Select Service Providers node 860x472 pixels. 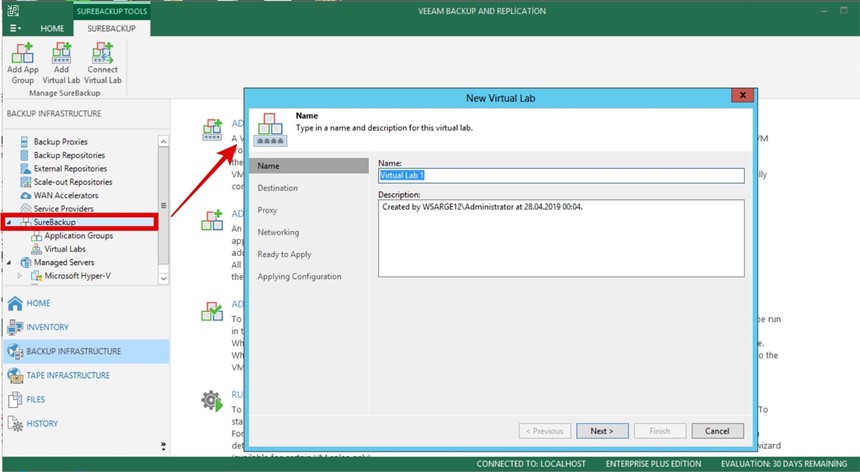64,208
